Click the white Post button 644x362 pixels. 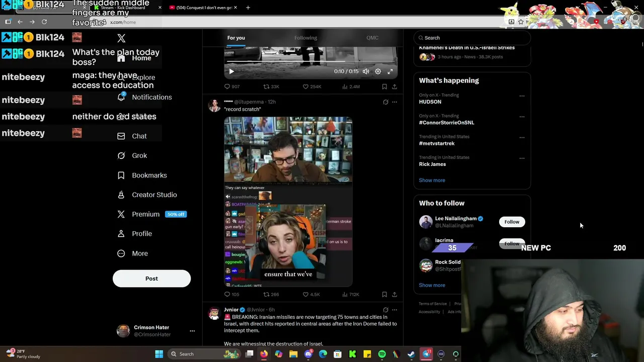pos(151,279)
